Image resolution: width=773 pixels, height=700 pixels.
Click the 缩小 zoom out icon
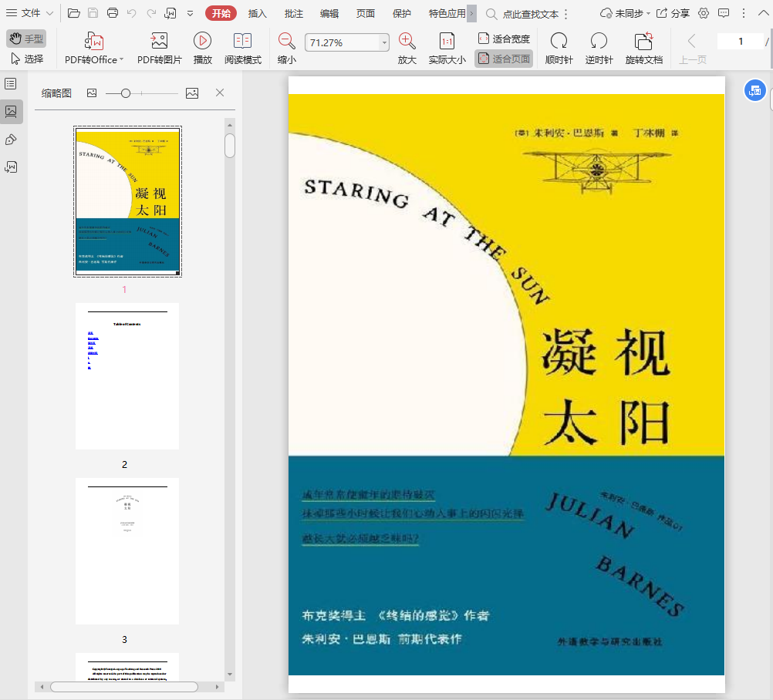pos(286,42)
